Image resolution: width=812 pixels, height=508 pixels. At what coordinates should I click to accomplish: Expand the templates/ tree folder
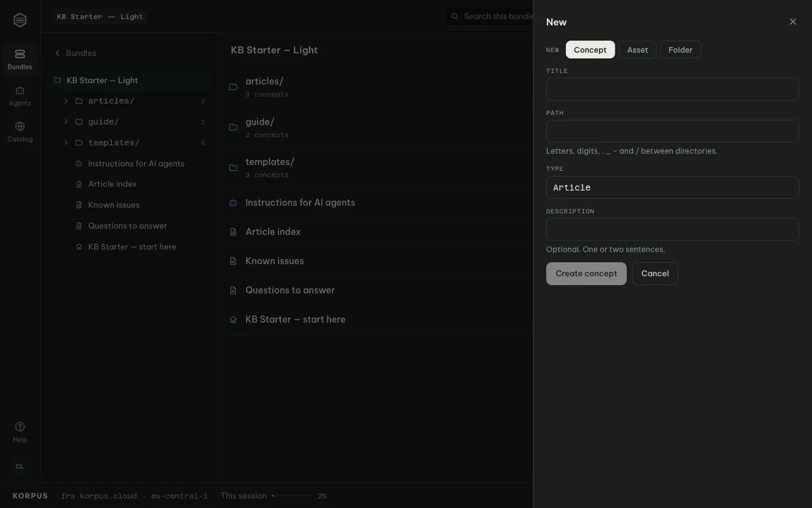[x=66, y=143]
